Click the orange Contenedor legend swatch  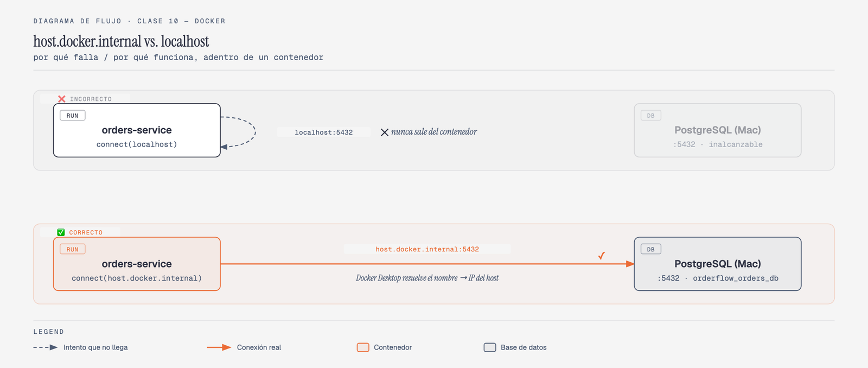[363, 347]
